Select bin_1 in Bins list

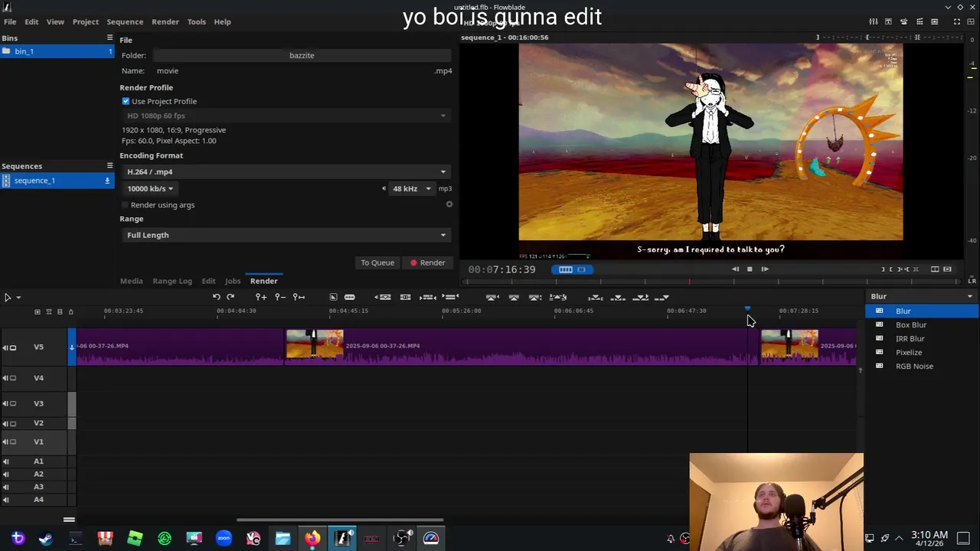pyautogui.click(x=57, y=51)
